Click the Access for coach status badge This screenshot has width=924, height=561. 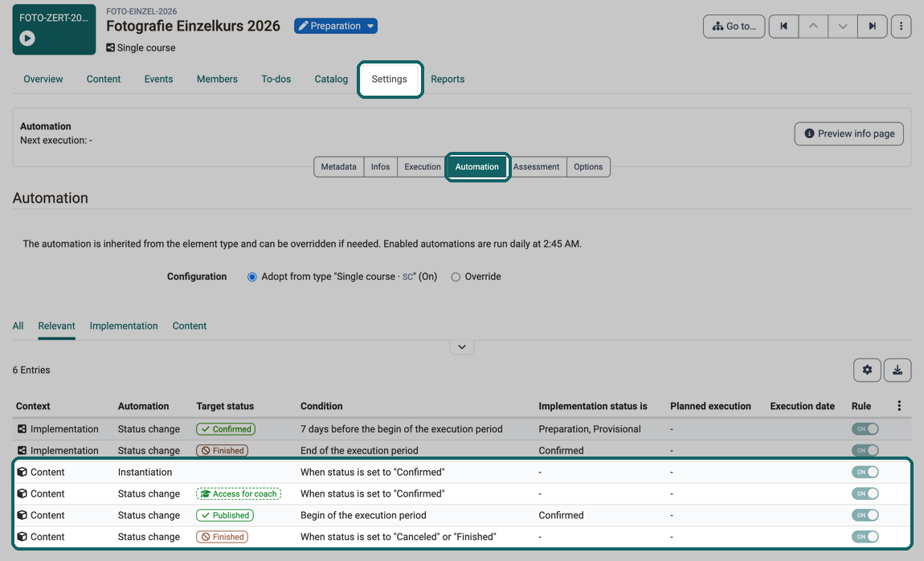point(239,493)
